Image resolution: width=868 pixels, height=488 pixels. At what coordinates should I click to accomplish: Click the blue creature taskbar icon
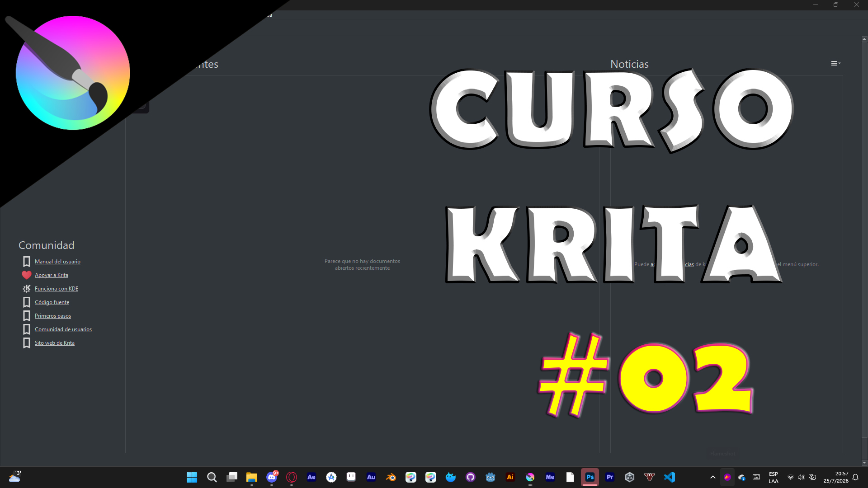pos(451,477)
